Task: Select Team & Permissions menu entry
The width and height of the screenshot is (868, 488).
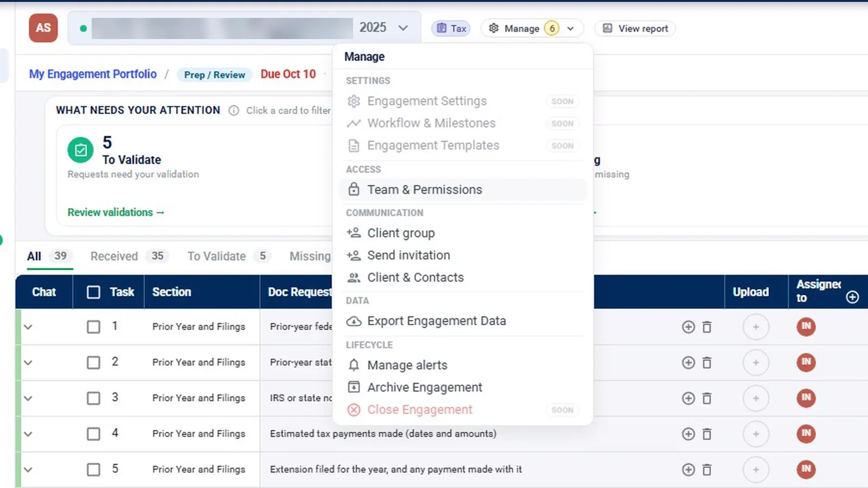Action: pyautogui.click(x=463, y=190)
